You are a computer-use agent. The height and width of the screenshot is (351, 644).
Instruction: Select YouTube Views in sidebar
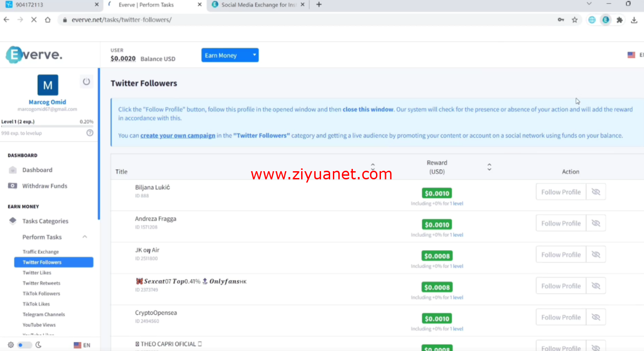tap(39, 325)
